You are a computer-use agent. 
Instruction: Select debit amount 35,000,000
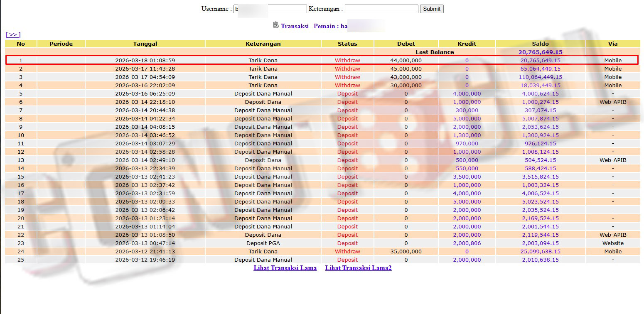[x=406, y=251]
